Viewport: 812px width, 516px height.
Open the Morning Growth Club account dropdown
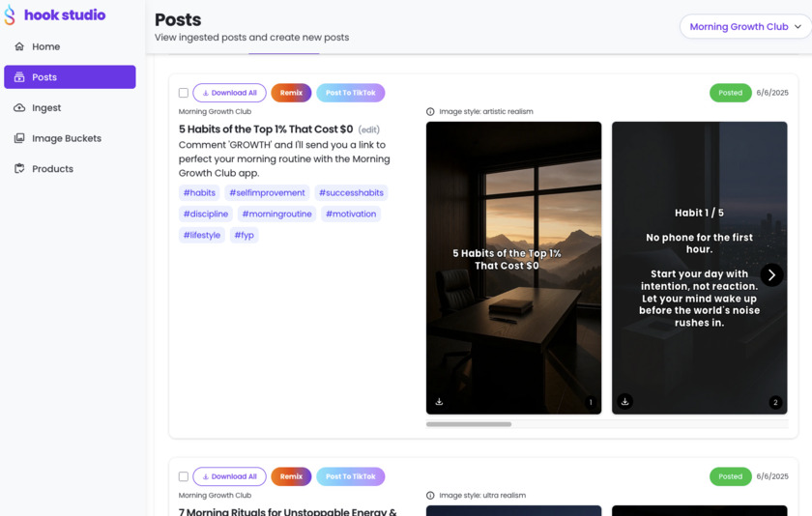[x=745, y=27]
